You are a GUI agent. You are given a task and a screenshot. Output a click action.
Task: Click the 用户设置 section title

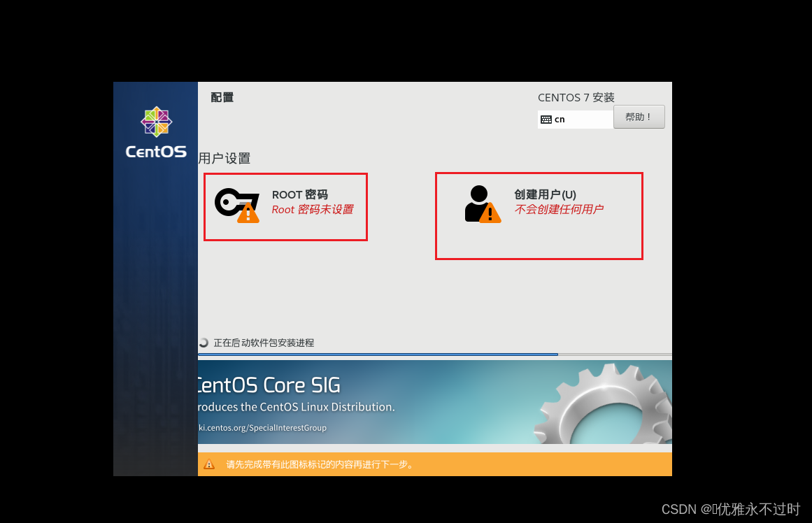[225, 159]
